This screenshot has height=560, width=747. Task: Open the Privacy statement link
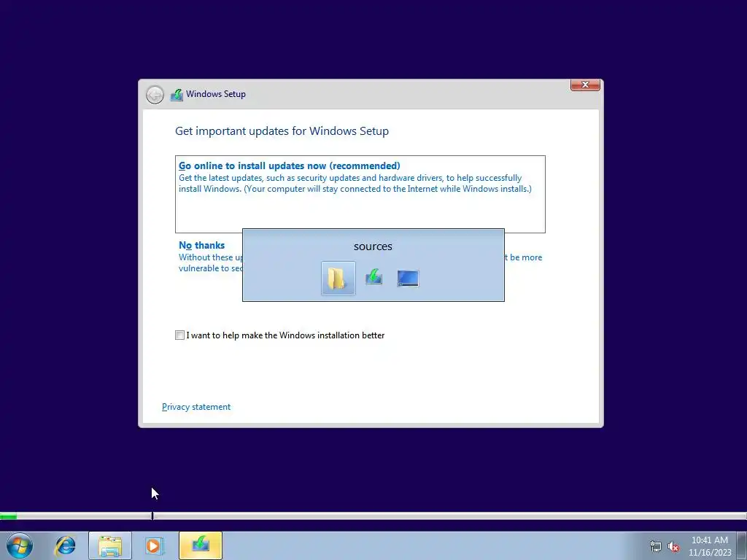pyautogui.click(x=196, y=407)
